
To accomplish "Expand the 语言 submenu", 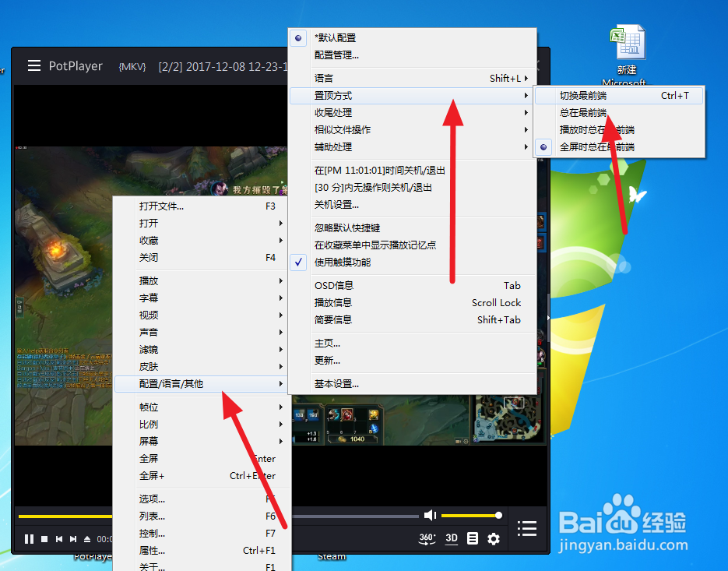I will pyautogui.click(x=413, y=79).
